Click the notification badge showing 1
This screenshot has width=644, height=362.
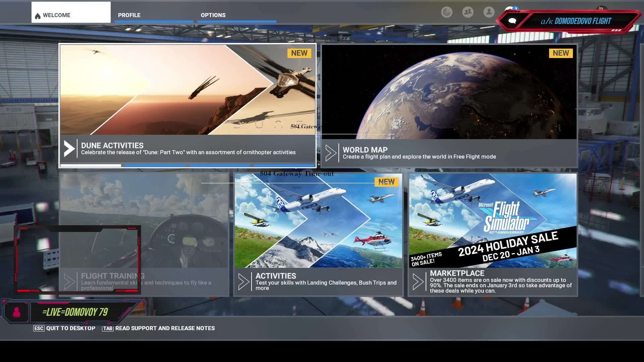click(x=516, y=8)
